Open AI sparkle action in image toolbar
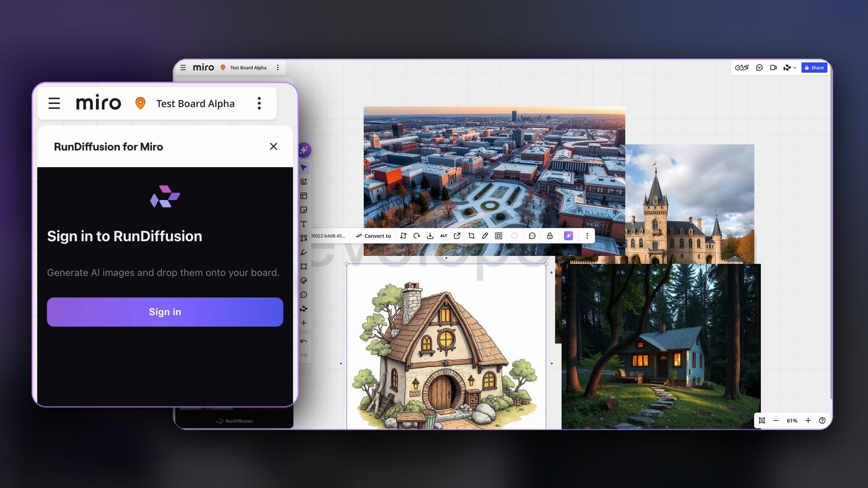The height and width of the screenshot is (488, 868). (569, 236)
